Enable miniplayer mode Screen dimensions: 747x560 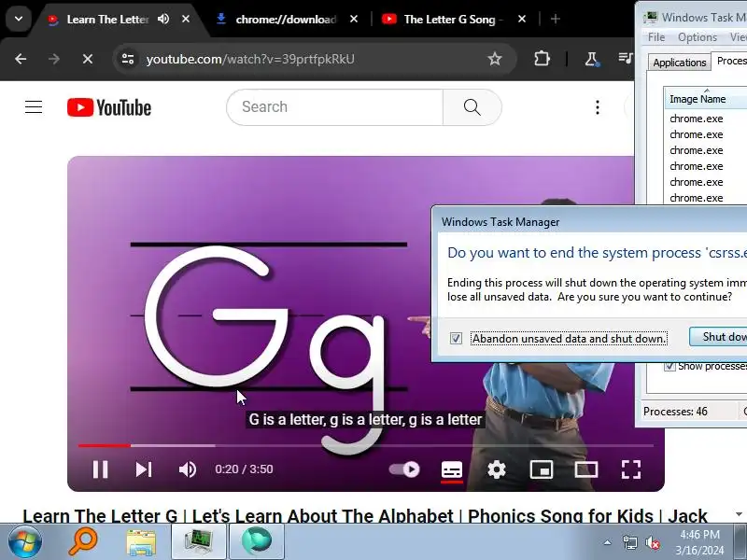(x=542, y=469)
